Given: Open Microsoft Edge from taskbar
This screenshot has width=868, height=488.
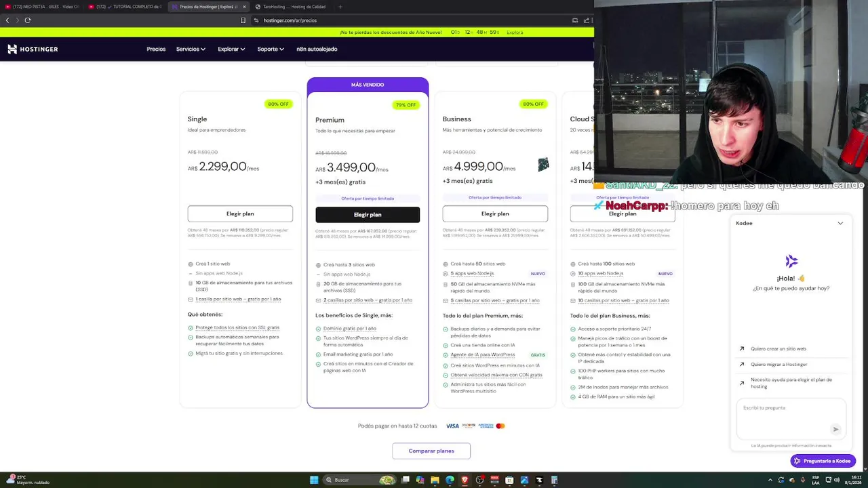Looking at the screenshot, I should (450, 480).
